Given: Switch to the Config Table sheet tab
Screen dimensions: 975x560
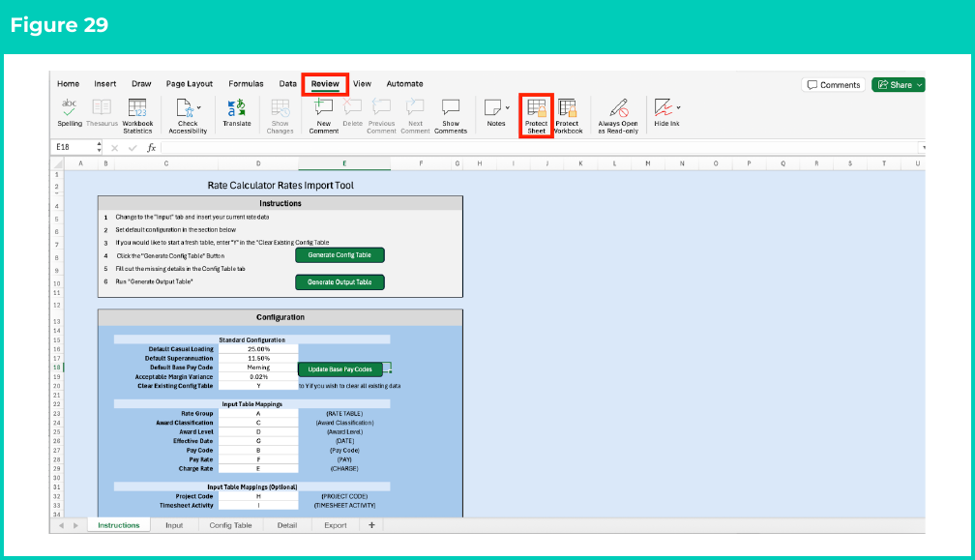Looking at the screenshot, I should point(230,525).
